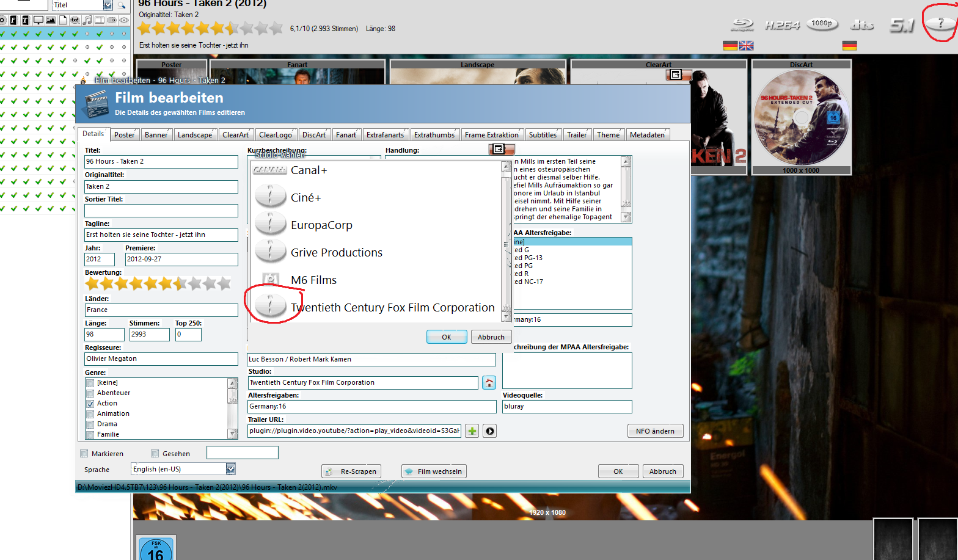Enable Familie genre checkbox
Image resolution: width=958 pixels, height=560 pixels.
pyautogui.click(x=90, y=435)
